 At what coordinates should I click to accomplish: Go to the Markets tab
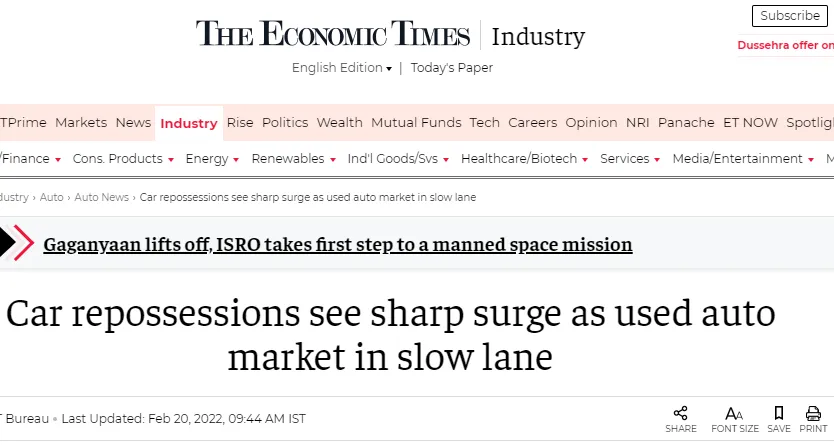coord(81,123)
